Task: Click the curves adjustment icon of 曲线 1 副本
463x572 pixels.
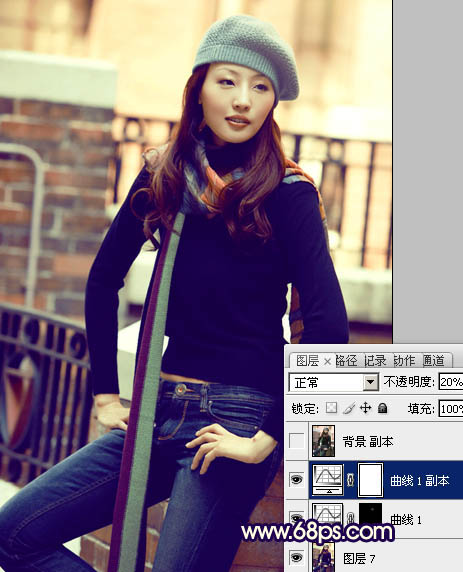Action: pyautogui.click(x=327, y=479)
